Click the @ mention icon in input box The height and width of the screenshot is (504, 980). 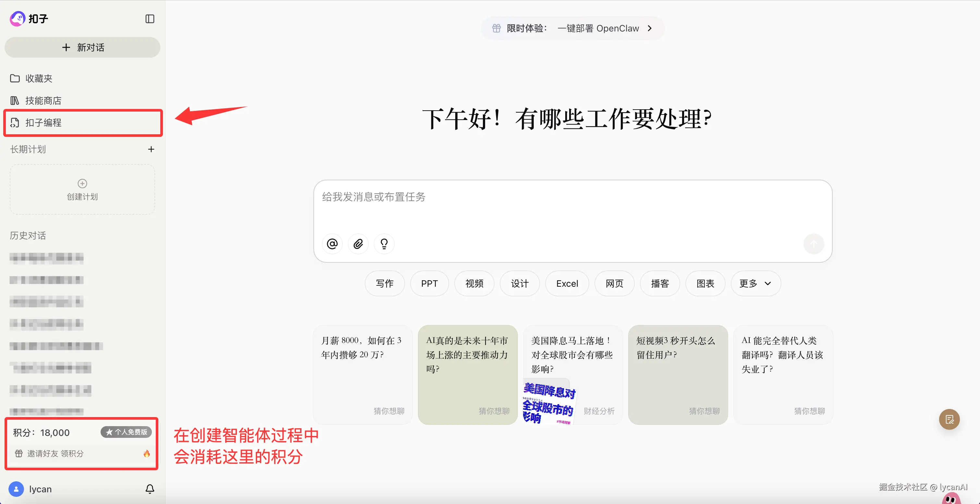point(332,244)
